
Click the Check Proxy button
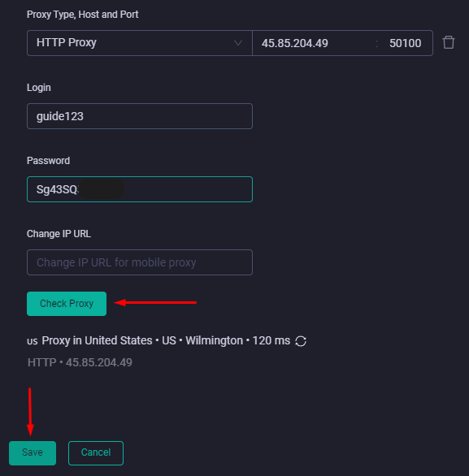67,304
